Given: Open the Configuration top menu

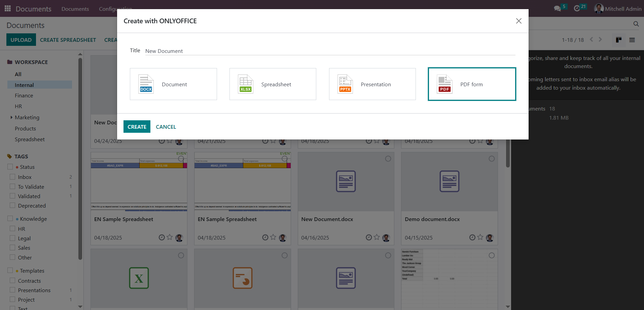Looking at the screenshot, I should [x=115, y=9].
